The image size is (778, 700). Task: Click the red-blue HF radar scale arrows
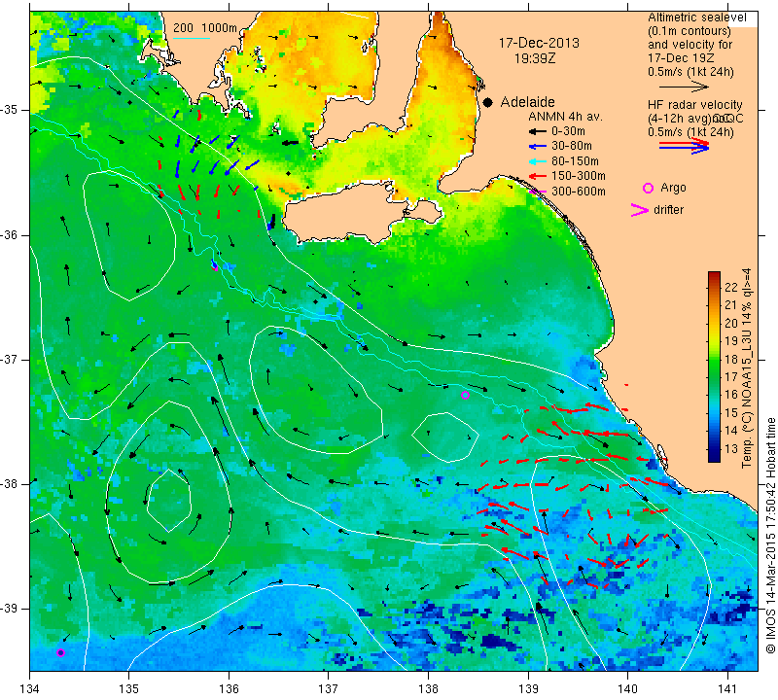pyautogui.click(x=685, y=146)
